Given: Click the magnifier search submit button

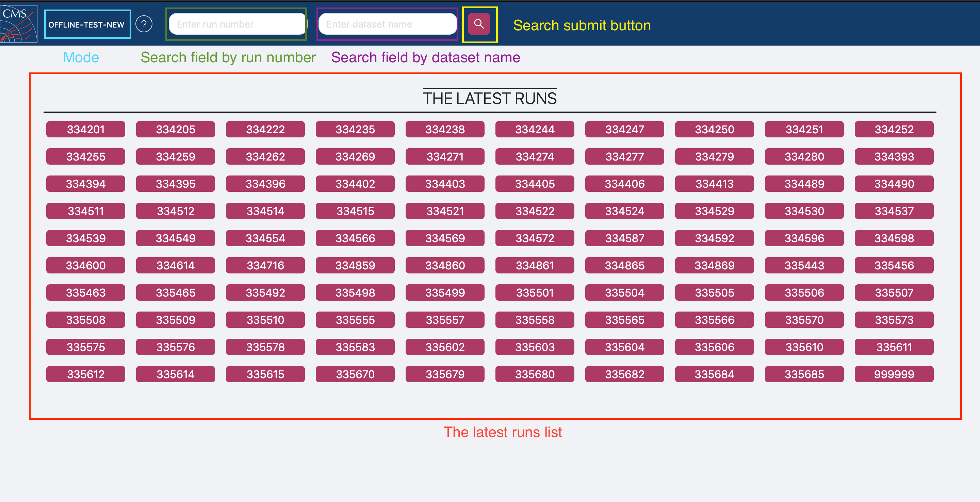Looking at the screenshot, I should 478,24.
